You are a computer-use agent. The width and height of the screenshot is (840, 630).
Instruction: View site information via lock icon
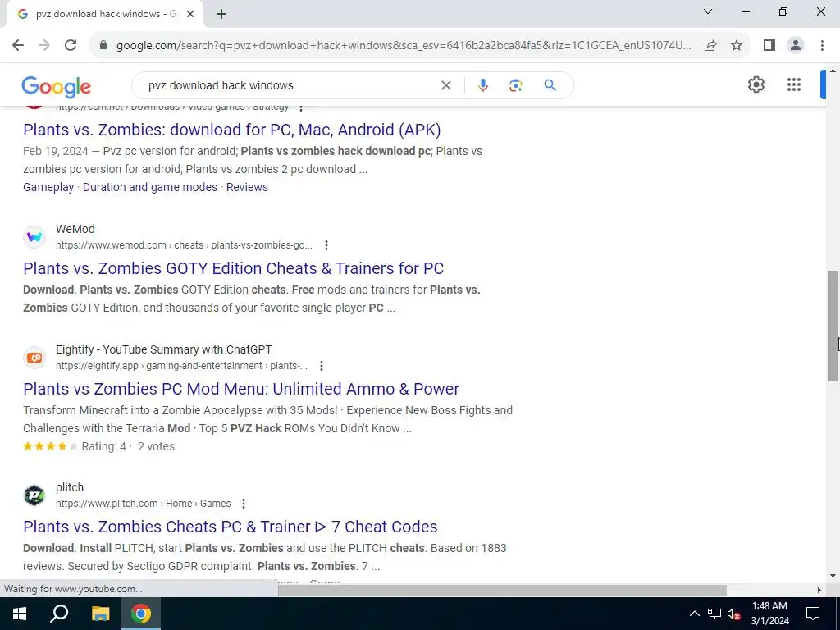tap(103, 46)
